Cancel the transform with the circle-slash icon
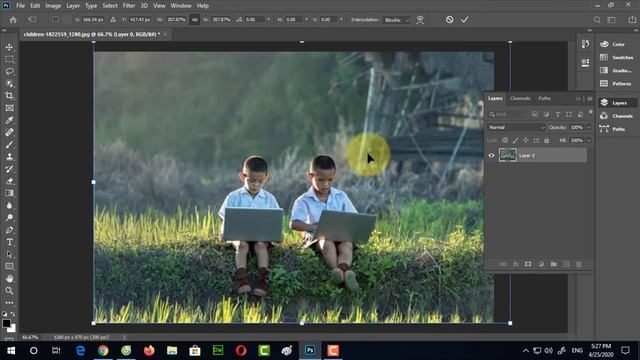This screenshot has width=640, height=360. tap(449, 20)
